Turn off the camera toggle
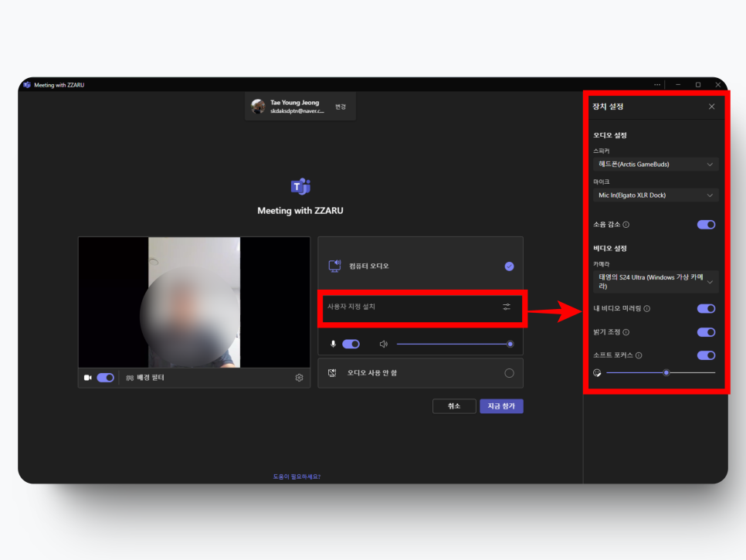Viewport: 746px width, 560px height. point(105,377)
